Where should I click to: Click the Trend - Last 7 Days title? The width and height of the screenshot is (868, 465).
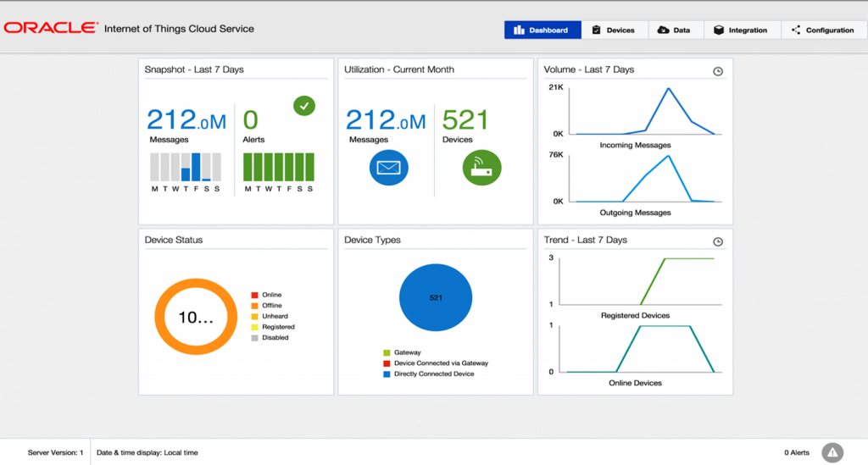click(585, 240)
